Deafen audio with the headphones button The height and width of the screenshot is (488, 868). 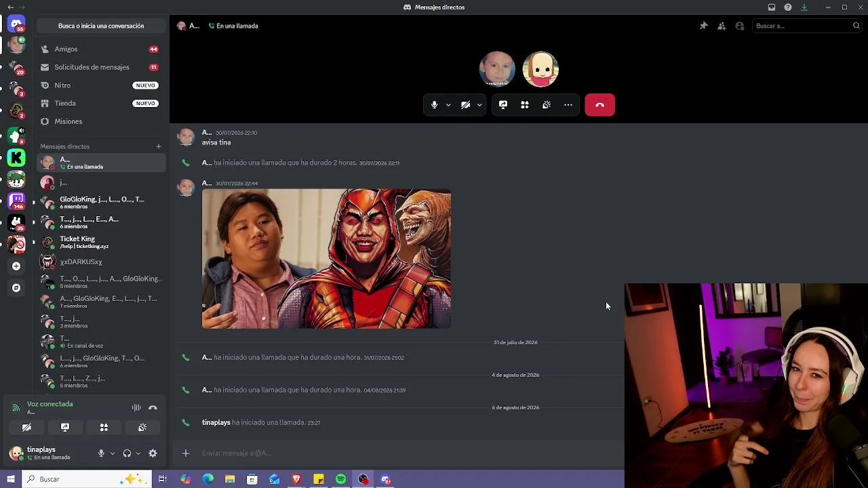pyautogui.click(x=127, y=453)
